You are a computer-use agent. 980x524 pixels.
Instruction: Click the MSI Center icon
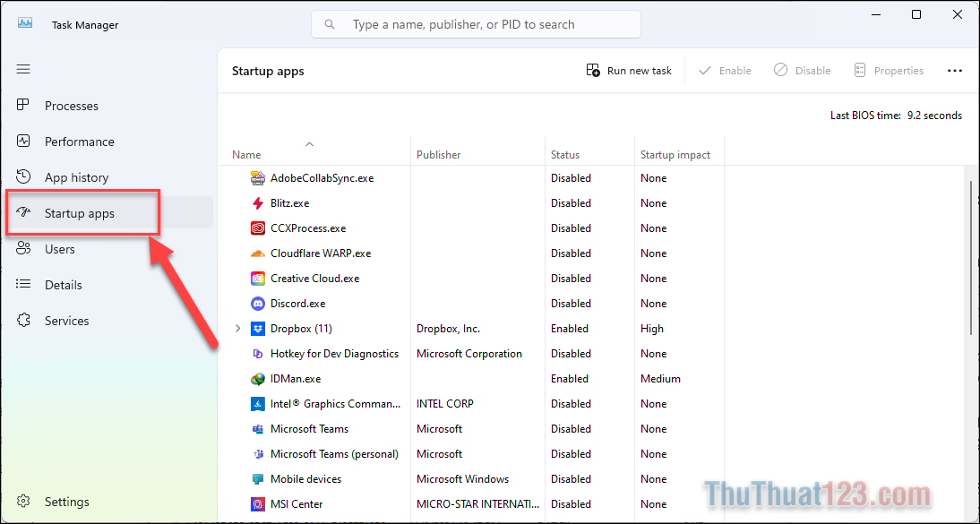click(257, 504)
